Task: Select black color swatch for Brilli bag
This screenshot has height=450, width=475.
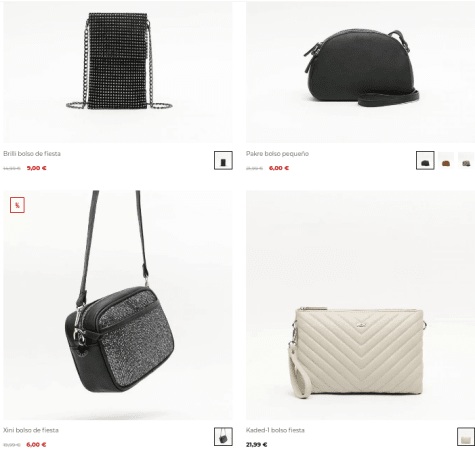Action: 223,160
